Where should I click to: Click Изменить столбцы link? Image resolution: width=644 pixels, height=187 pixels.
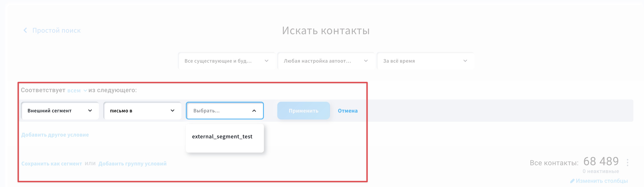pyautogui.click(x=601, y=181)
